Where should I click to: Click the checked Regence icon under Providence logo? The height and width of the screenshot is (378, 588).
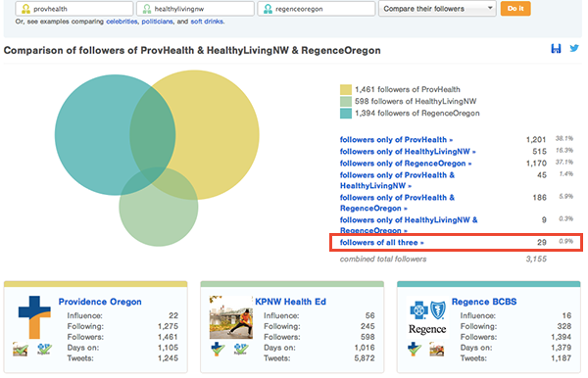tap(44, 350)
